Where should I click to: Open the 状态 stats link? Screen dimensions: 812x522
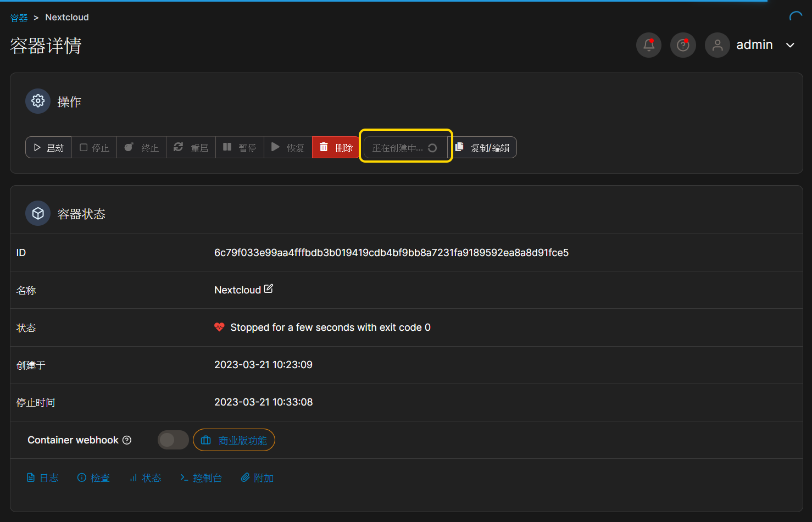(x=145, y=477)
